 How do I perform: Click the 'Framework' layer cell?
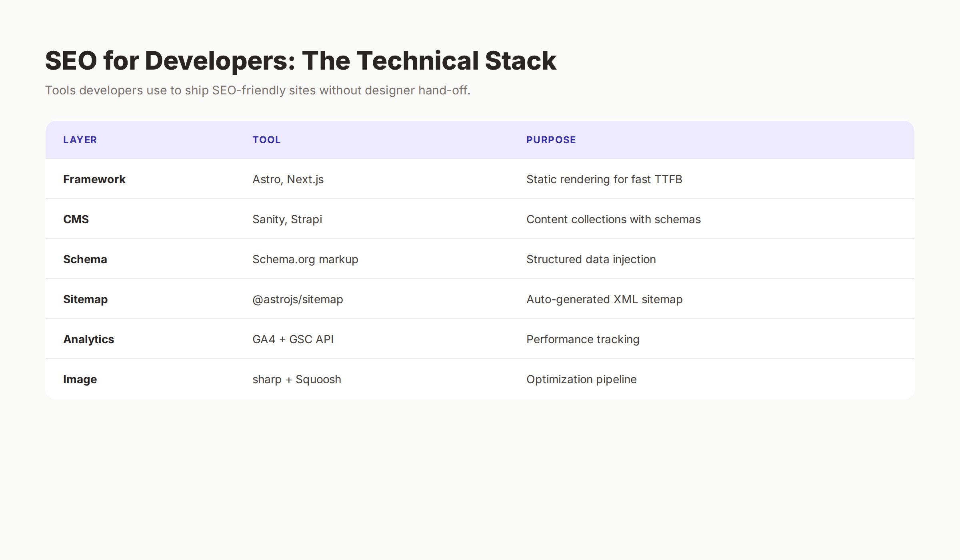[x=140, y=179]
